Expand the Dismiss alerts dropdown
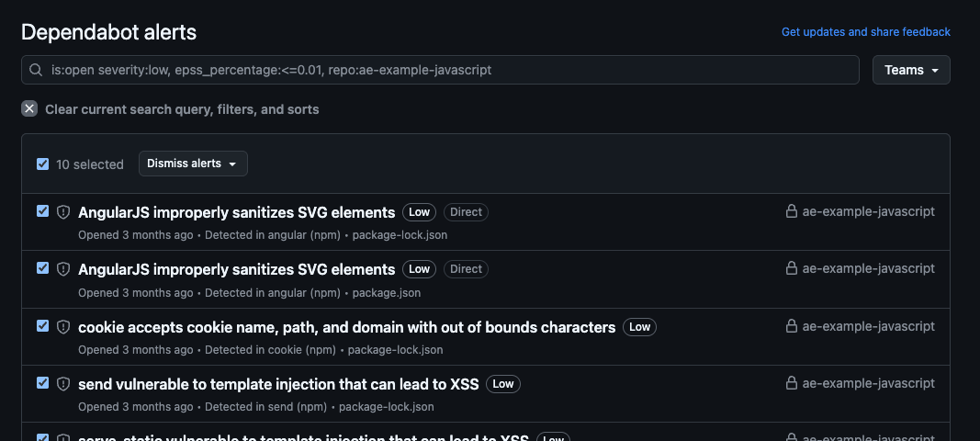The image size is (980, 441). point(193,164)
